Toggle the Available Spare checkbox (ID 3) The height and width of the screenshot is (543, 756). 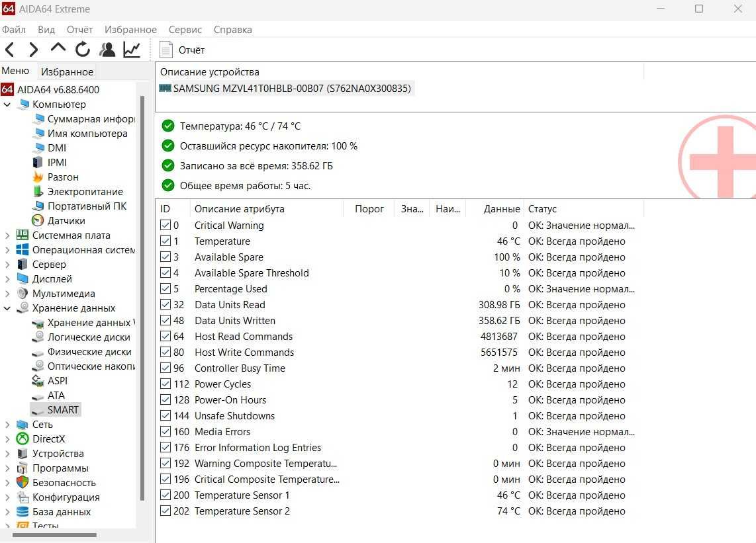point(165,257)
